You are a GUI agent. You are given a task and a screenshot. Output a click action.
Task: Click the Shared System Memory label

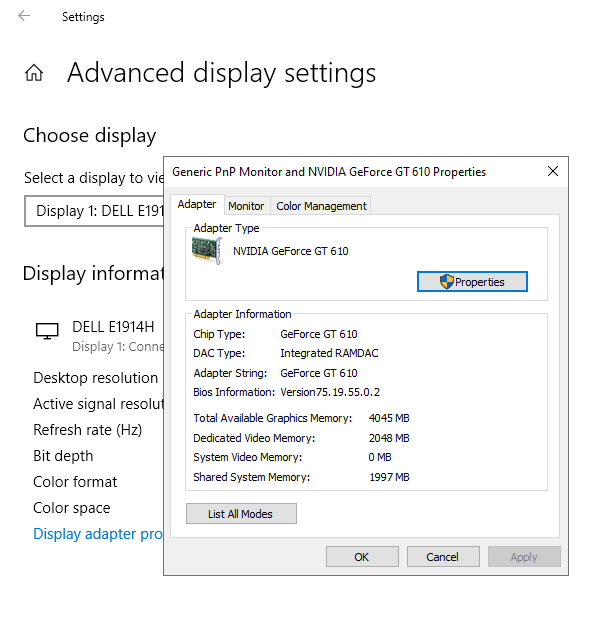[251, 477]
